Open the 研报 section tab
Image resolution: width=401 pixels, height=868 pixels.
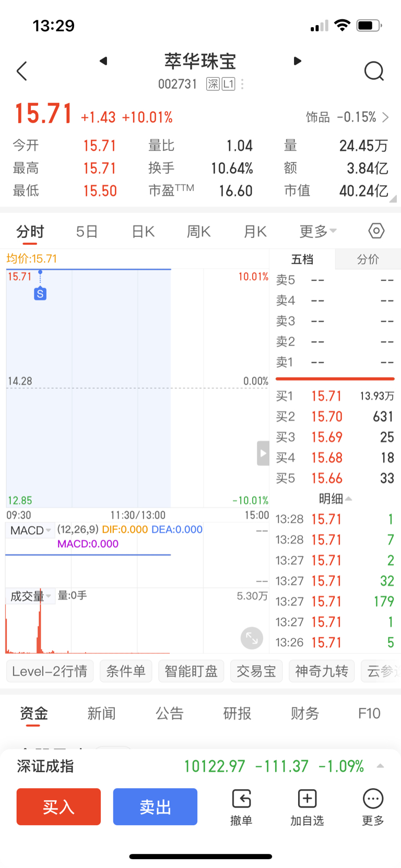pyautogui.click(x=237, y=713)
